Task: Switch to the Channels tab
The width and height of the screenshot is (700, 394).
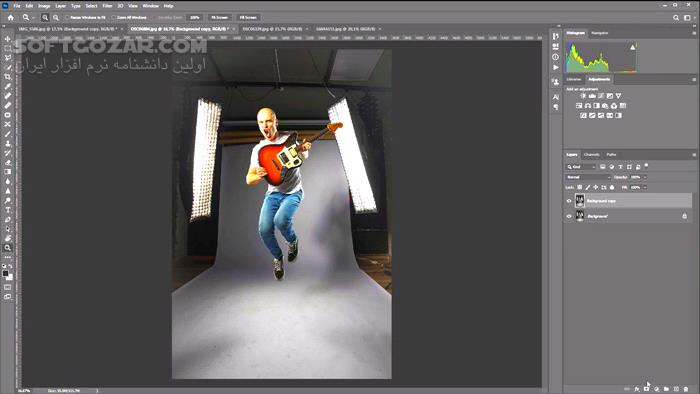Action: [592, 154]
